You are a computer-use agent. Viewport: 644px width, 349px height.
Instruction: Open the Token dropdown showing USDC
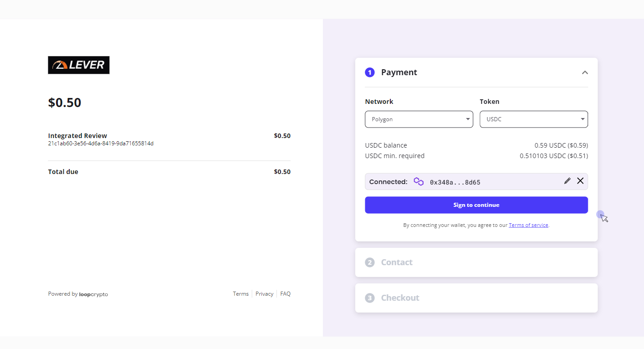coord(533,119)
